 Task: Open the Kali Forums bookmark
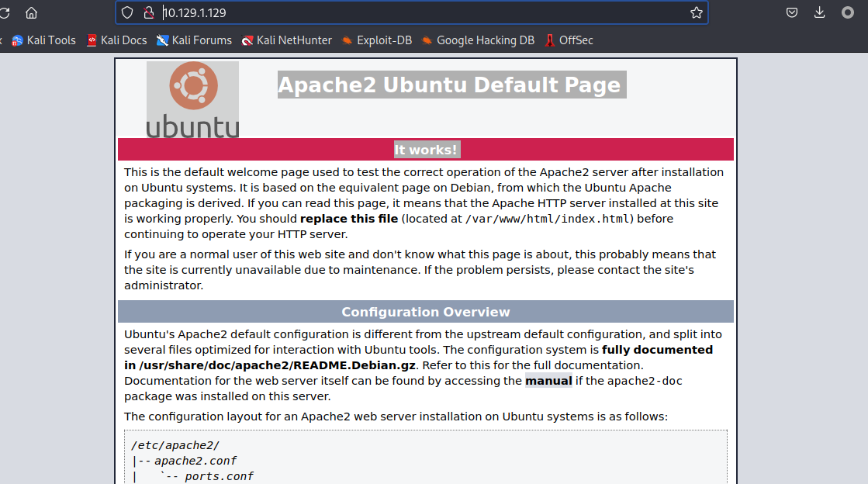(x=194, y=40)
